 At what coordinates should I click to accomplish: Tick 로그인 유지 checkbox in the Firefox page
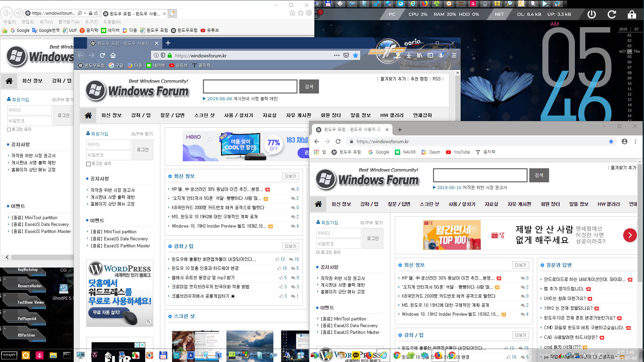[x=89, y=164]
